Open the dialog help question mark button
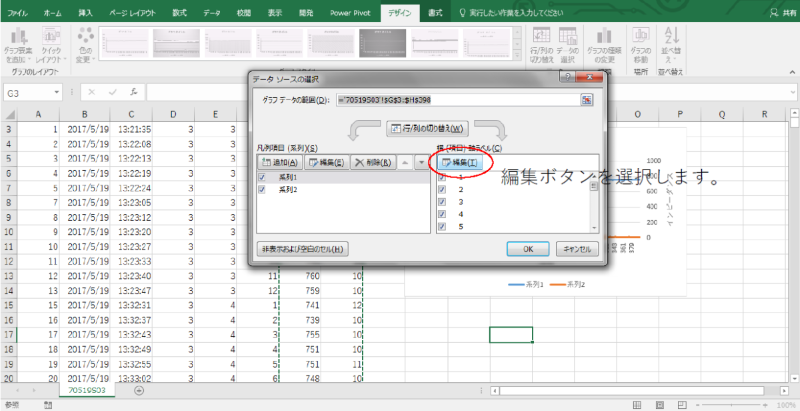Image resolution: width=800 pixels, height=411 pixels. [568, 78]
